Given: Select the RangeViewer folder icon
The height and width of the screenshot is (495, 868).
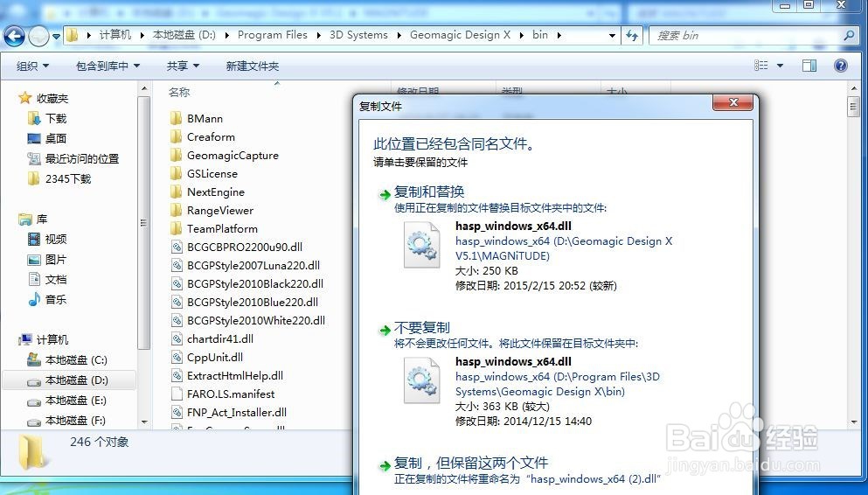Looking at the screenshot, I should [176, 210].
